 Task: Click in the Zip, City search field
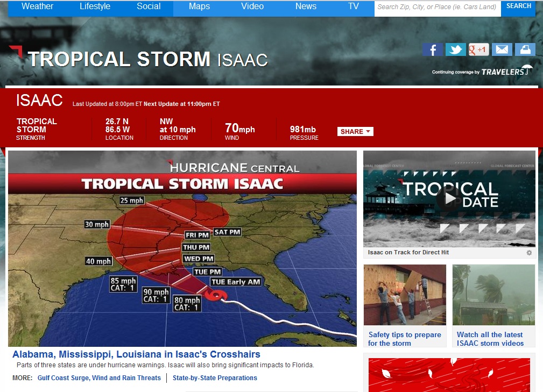pos(436,7)
